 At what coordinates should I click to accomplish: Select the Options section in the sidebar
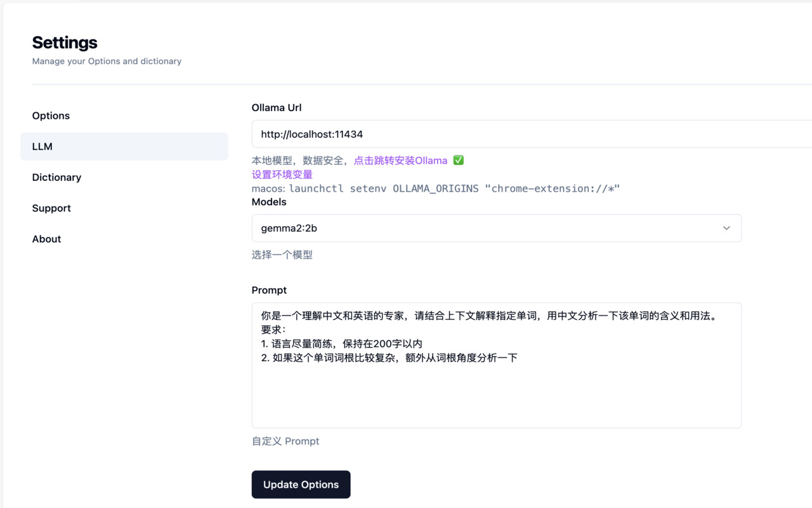tap(51, 116)
